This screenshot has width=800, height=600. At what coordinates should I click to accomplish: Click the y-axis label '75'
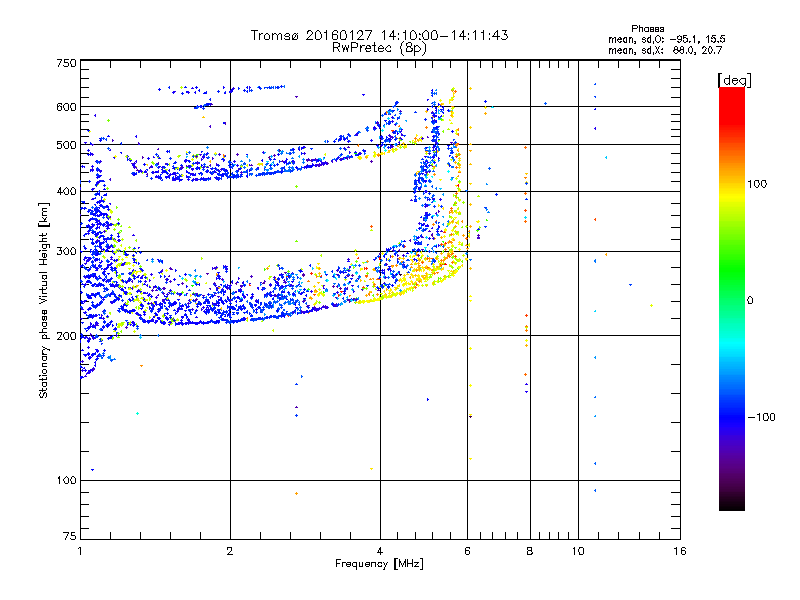[70, 536]
